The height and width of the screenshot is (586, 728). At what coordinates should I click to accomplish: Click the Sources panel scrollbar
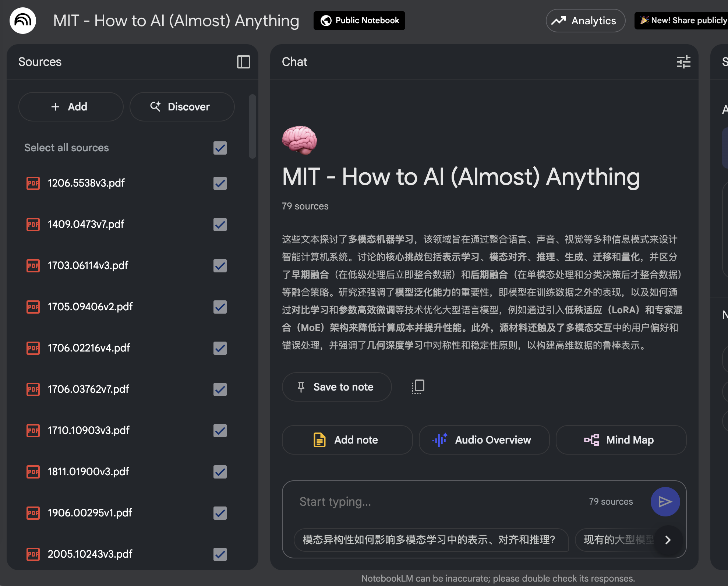(252, 127)
